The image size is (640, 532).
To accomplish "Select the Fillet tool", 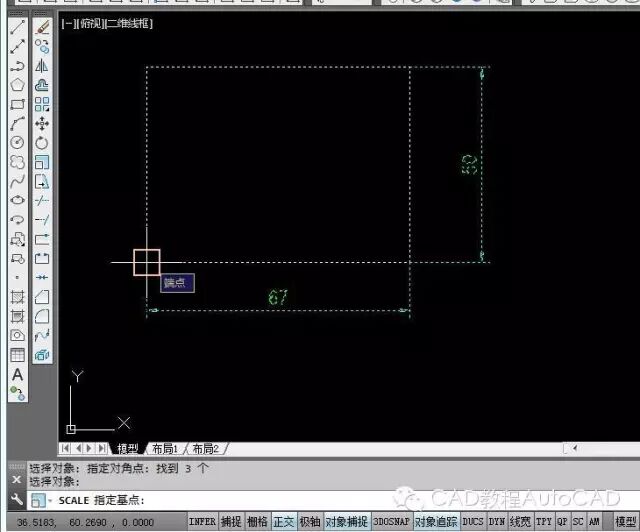I will pos(42,316).
